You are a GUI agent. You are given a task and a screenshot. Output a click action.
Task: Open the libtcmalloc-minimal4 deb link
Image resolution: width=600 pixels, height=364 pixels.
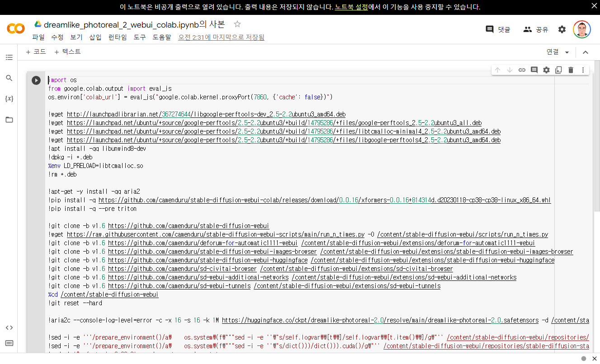coord(284,131)
